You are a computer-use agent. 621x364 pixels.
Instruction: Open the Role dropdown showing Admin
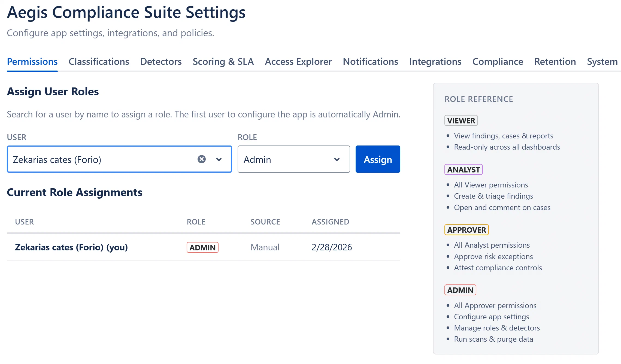point(293,159)
